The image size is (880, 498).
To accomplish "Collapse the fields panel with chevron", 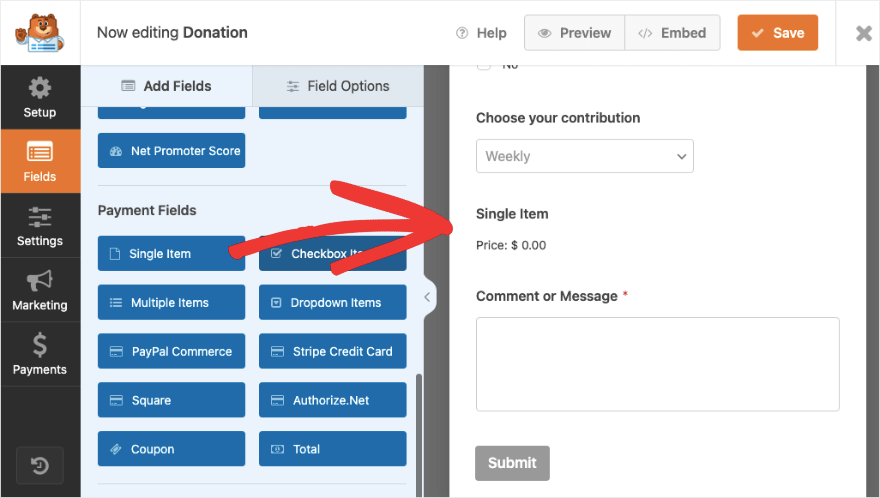I will point(427,297).
